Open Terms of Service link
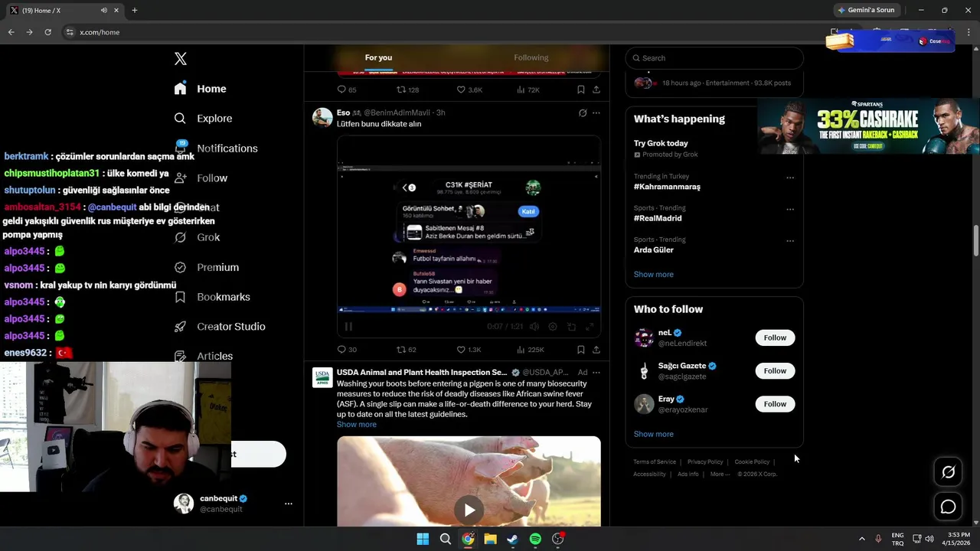Screen dimensions: 980x551 click(x=655, y=462)
